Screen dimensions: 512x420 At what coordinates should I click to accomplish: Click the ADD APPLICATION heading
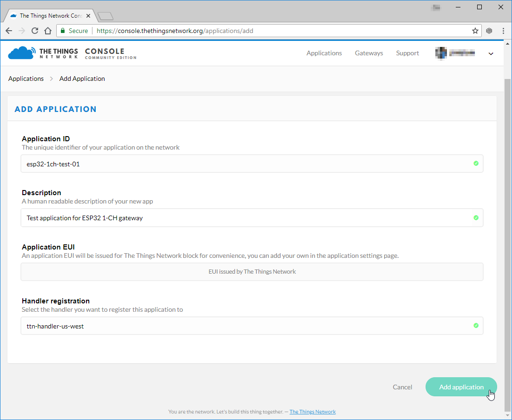[55, 109]
